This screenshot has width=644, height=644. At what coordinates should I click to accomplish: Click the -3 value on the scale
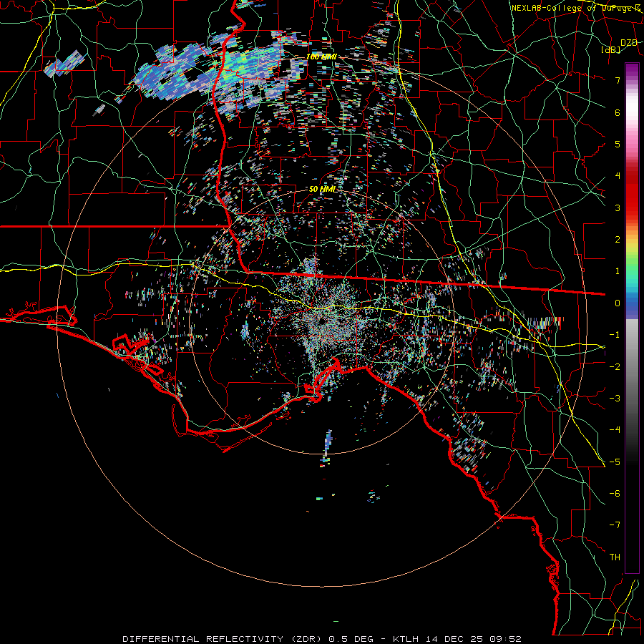[x=615, y=398]
